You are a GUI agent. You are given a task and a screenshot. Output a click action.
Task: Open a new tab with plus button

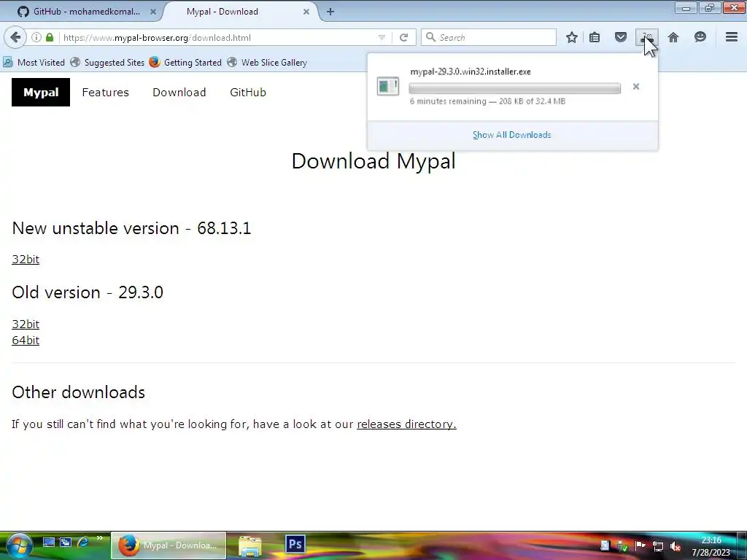[330, 12]
